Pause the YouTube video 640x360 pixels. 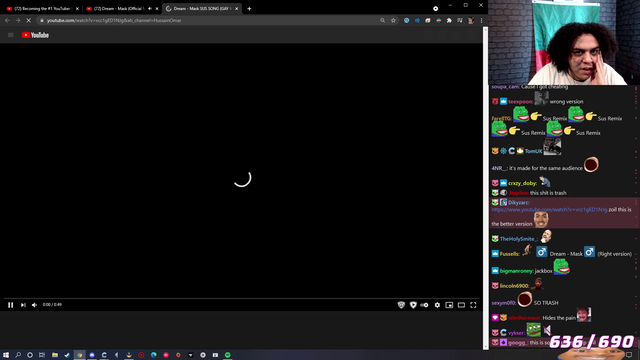(11, 305)
